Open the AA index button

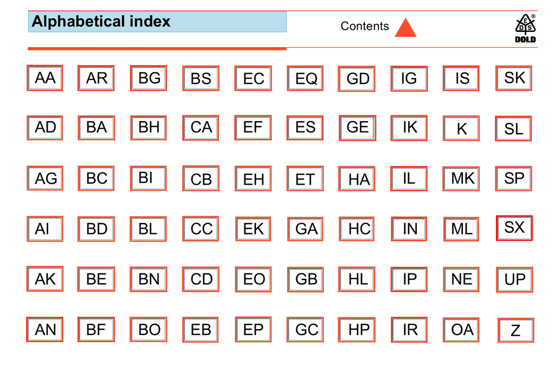tap(45, 78)
